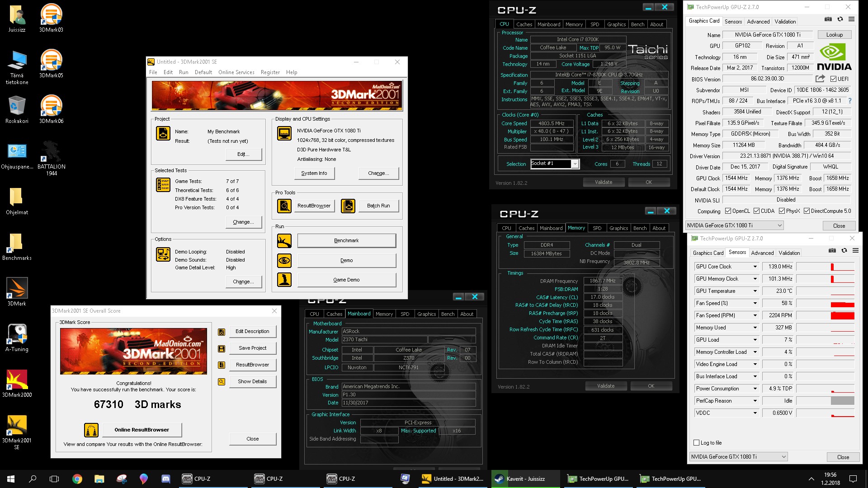Image resolution: width=868 pixels, height=488 pixels.
Task: Click the System Info button
Action: [x=314, y=173]
